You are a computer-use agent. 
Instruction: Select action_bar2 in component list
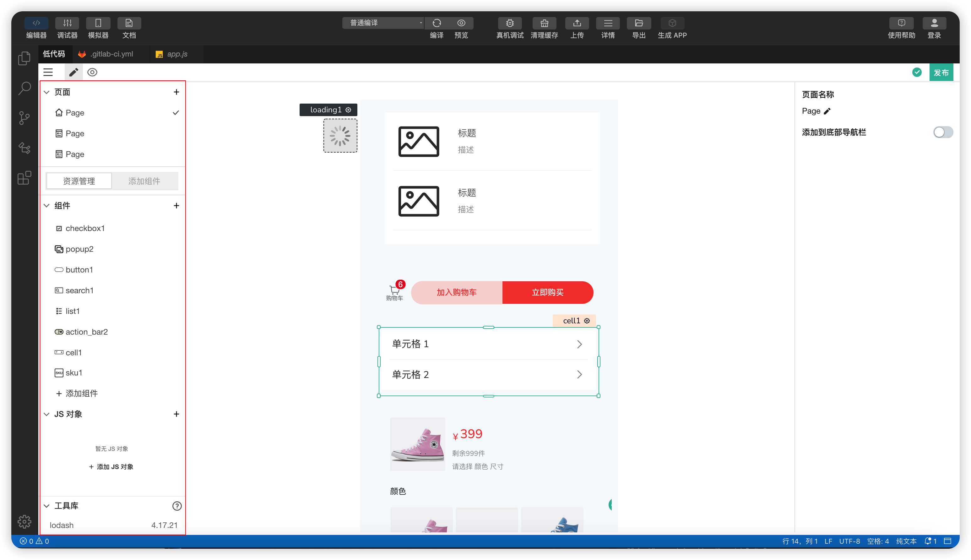[x=87, y=332]
